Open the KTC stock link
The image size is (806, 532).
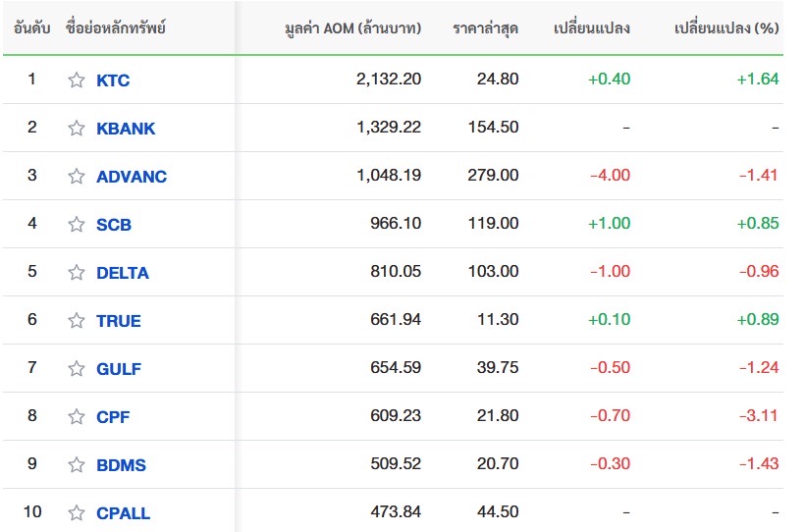(x=113, y=80)
